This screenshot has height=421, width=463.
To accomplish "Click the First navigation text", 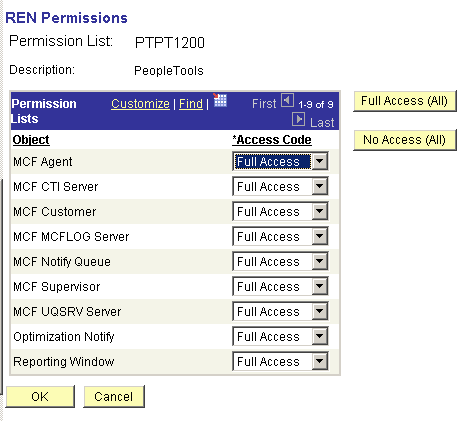I will click(264, 104).
